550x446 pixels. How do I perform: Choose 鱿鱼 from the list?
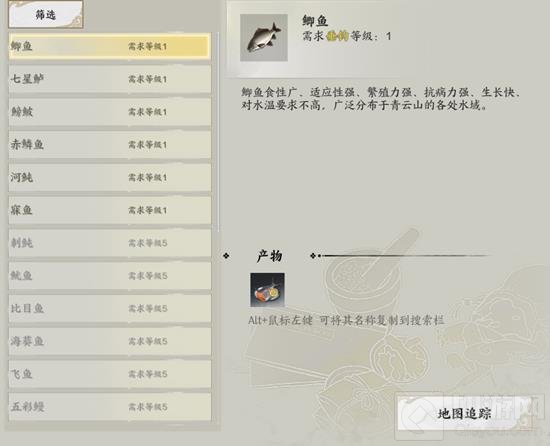[x=110, y=276]
